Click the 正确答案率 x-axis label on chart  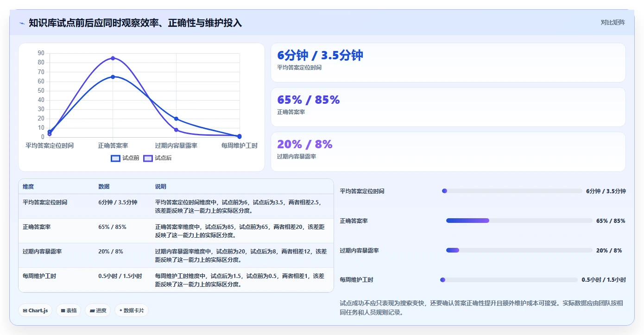point(113,145)
